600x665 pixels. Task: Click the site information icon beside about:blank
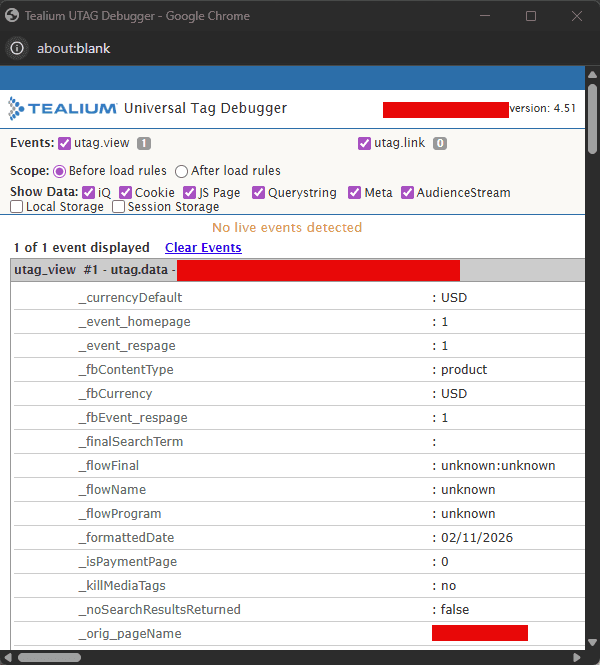(x=17, y=48)
